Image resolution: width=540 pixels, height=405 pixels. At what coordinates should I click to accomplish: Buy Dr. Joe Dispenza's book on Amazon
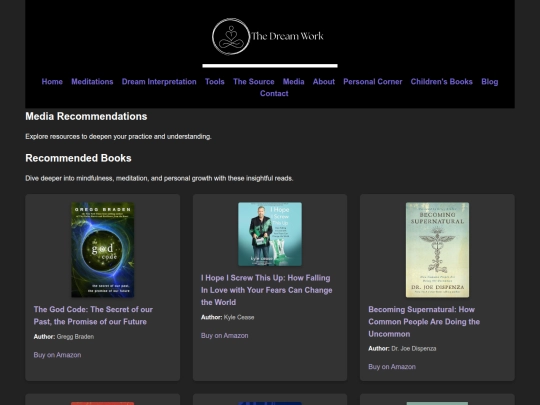tap(392, 367)
